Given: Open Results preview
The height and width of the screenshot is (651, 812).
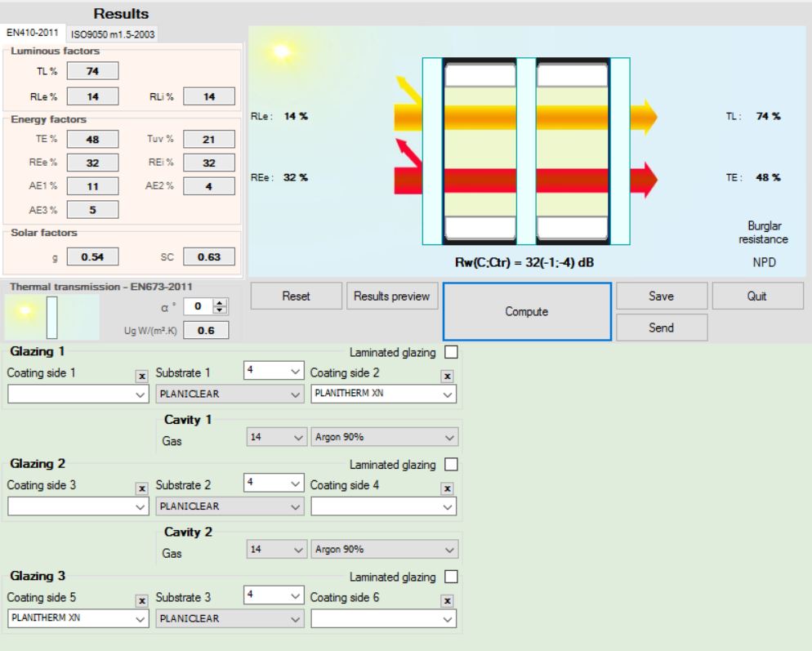Looking at the screenshot, I should coord(393,297).
